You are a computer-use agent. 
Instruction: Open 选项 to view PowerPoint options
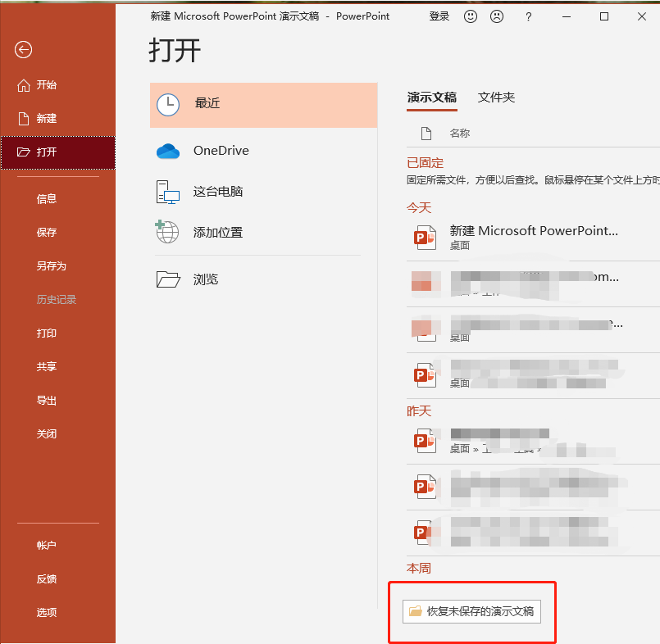46,612
